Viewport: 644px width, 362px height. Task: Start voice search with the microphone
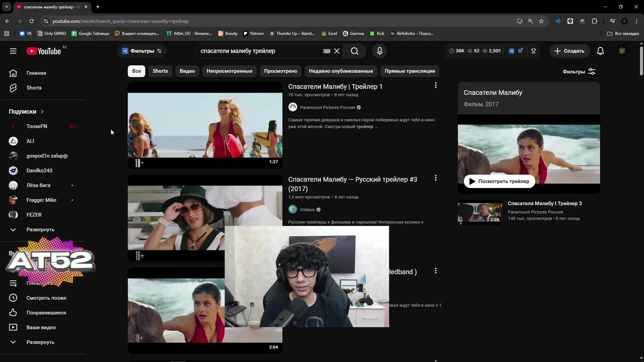tap(380, 51)
